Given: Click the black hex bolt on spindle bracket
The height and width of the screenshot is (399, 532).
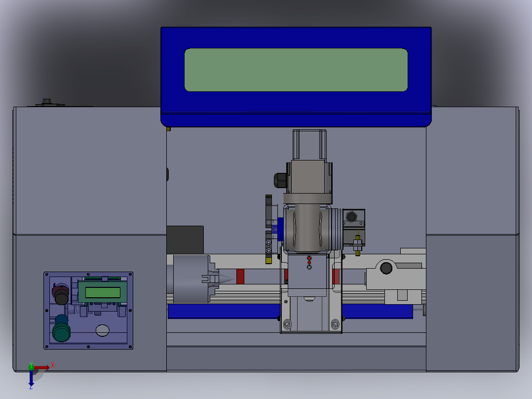Looking at the screenshot, I should 352,216.
